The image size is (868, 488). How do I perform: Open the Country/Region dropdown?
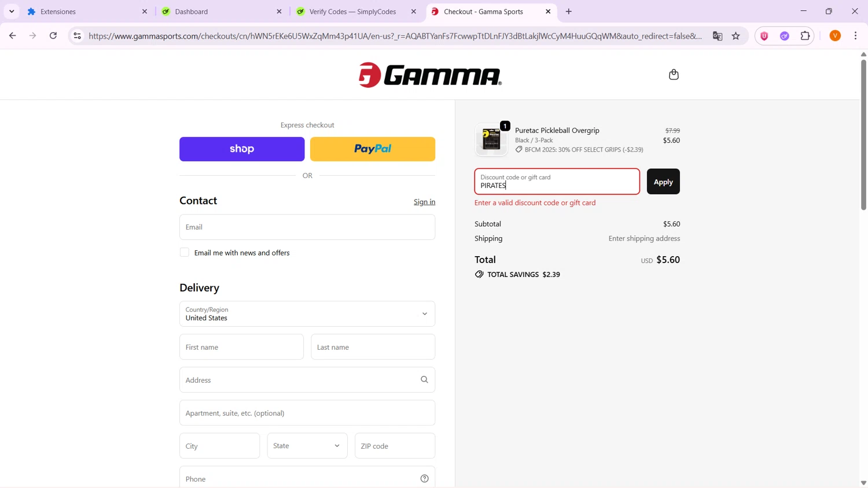click(307, 314)
